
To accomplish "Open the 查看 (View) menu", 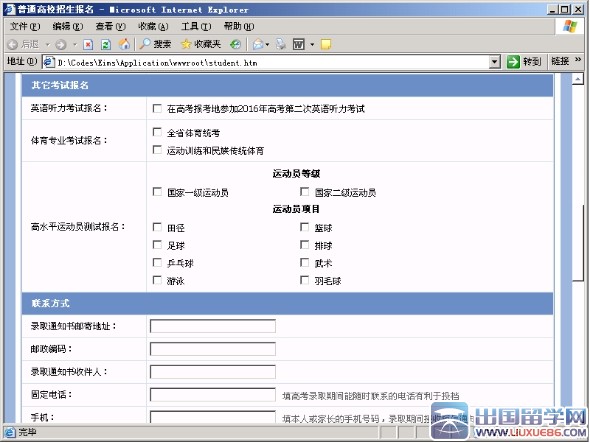I will pos(110,26).
